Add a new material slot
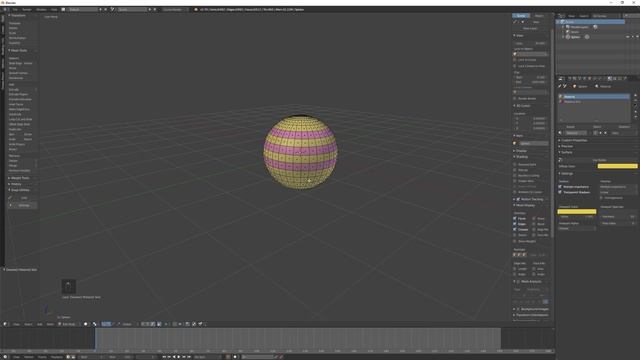 coord(636,95)
